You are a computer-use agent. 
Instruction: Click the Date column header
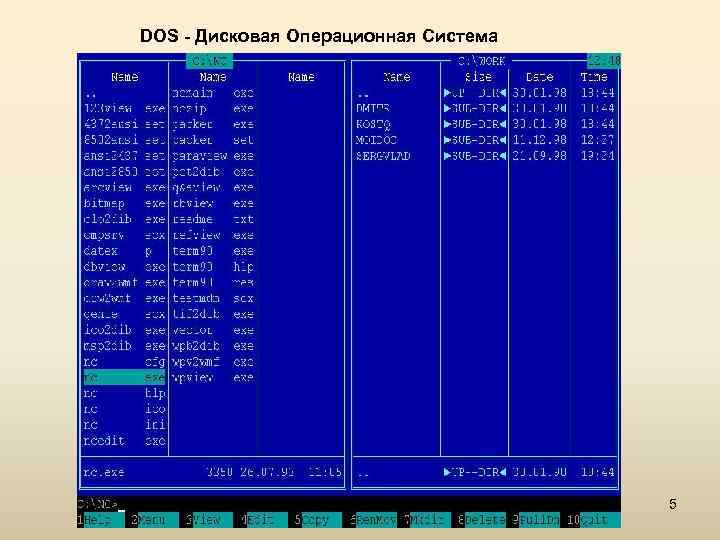coord(540,77)
